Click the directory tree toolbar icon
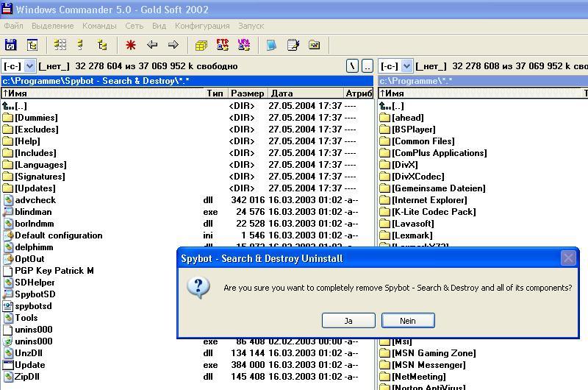Viewport: 588px width, 390px height. (x=32, y=45)
